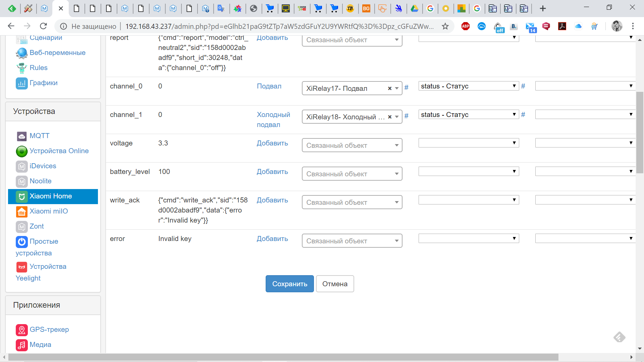Clear XiRelay17- Подвал linked object selection

(390, 89)
